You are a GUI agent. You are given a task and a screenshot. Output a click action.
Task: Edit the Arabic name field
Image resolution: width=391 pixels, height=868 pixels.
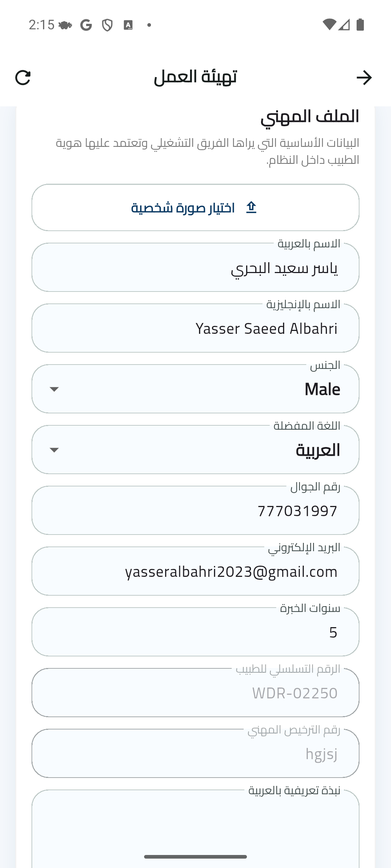[x=195, y=268]
